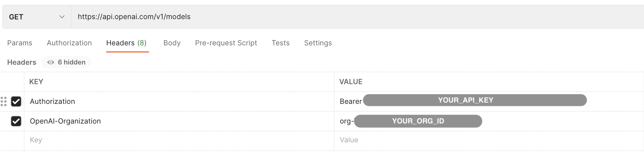The height and width of the screenshot is (154, 644).
Task: Click the method dropdown chevron arrow
Action: click(62, 17)
